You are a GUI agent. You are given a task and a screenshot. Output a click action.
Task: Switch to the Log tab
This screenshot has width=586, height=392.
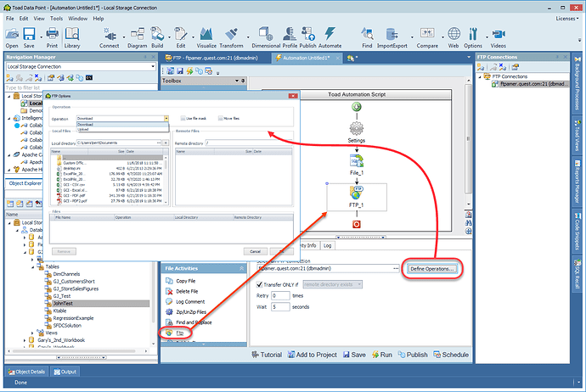click(x=327, y=245)
